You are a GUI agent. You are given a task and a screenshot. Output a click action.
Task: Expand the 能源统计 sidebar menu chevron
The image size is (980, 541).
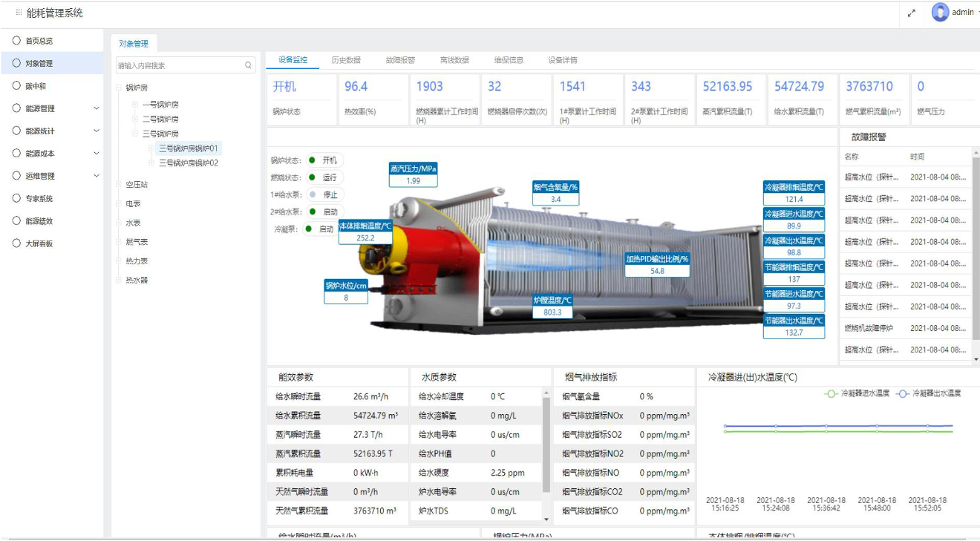click(x=96, y=131)
